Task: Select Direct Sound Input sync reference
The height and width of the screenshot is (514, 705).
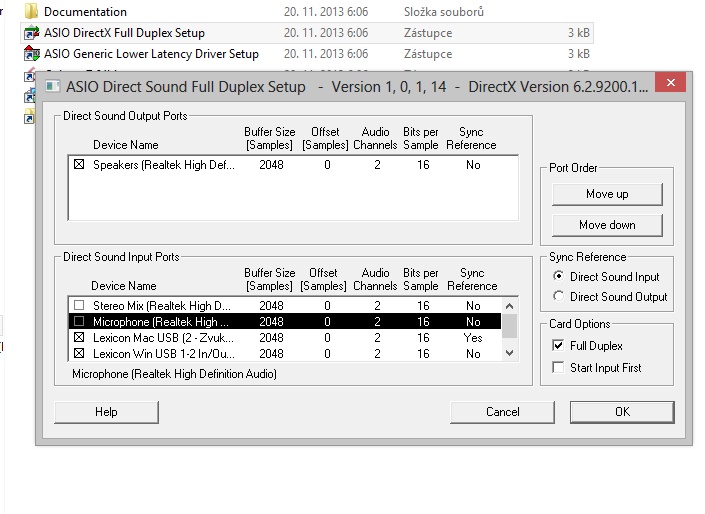Action: pos(558,276)
